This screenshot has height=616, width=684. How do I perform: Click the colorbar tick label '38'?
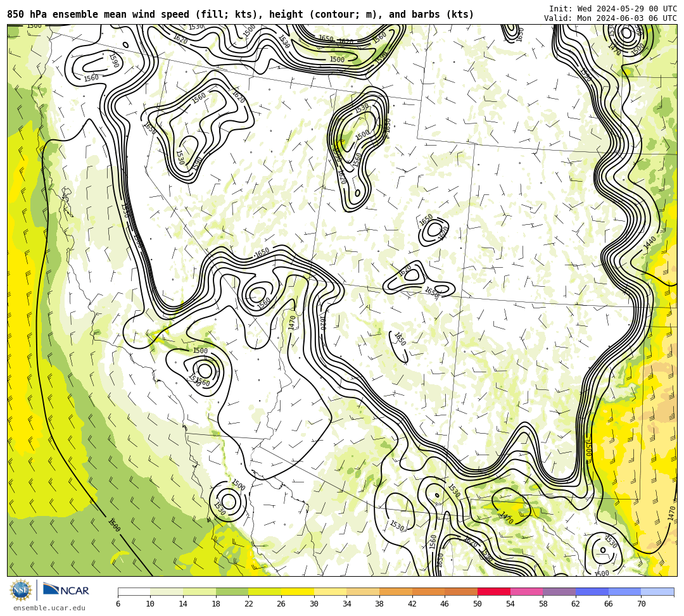379,604
